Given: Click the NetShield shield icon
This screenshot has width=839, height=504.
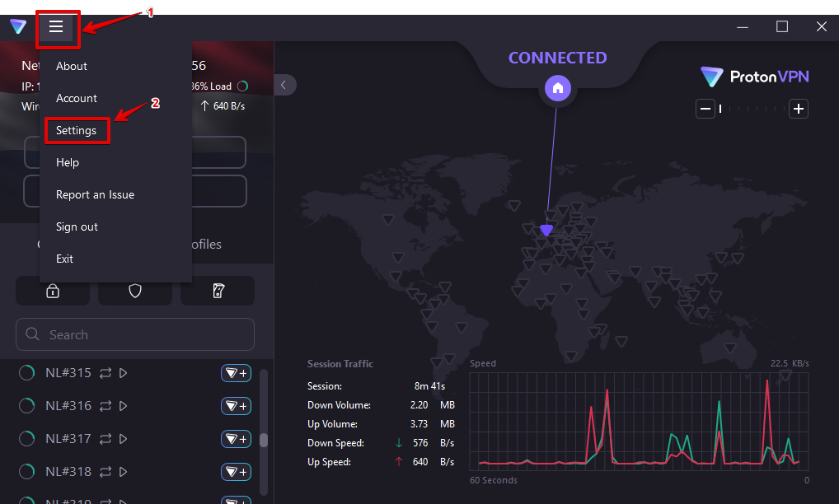Looking at the screenshot, I should coord(135,291).
